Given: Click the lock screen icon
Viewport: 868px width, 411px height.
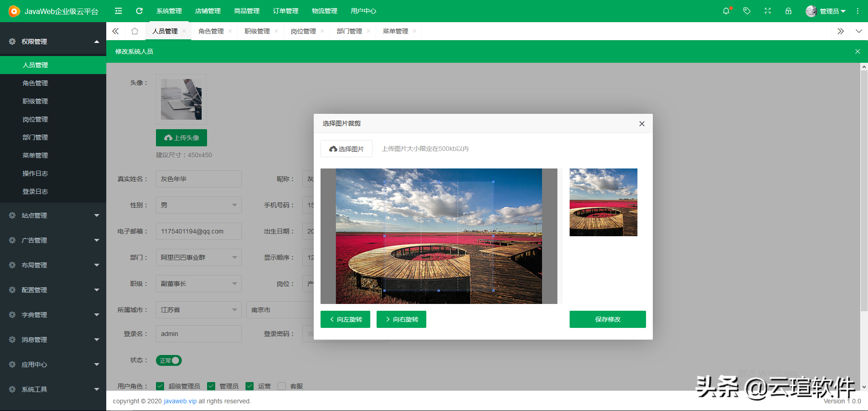Looking at the screenshot, I should (788, 11).
